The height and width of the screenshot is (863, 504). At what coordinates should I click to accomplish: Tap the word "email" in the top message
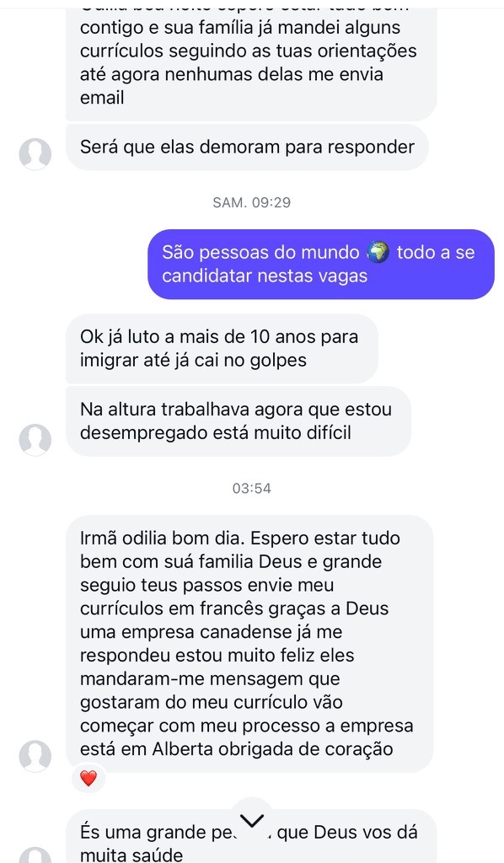[102, 98]
